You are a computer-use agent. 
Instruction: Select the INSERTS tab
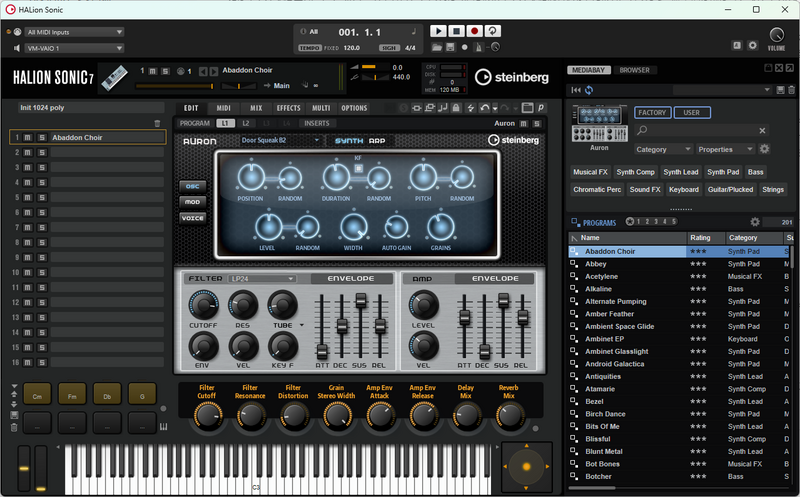point(317,123)
